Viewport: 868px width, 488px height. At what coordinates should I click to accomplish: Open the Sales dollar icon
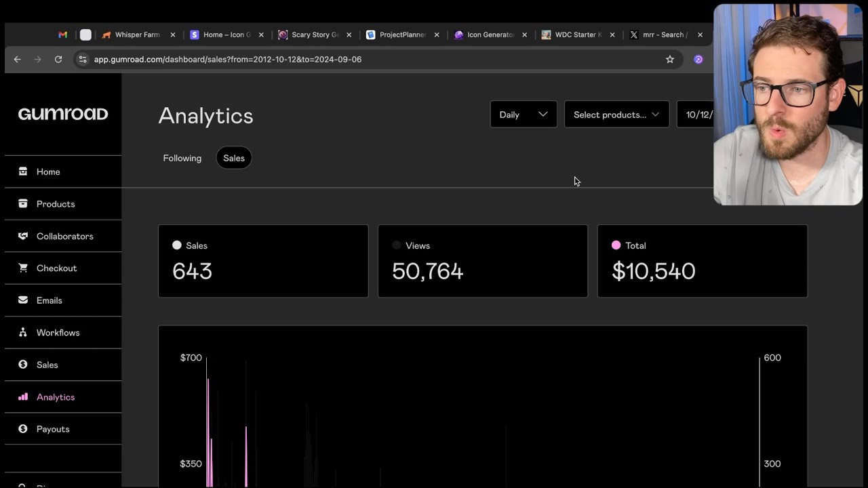point(23,365)
